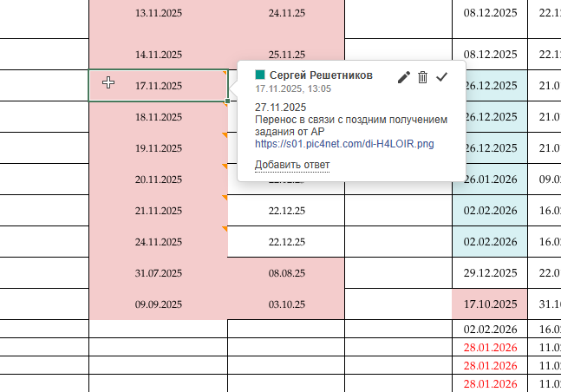Click comment indicator triangle on 24.11.2025 cell

[225, 230]
